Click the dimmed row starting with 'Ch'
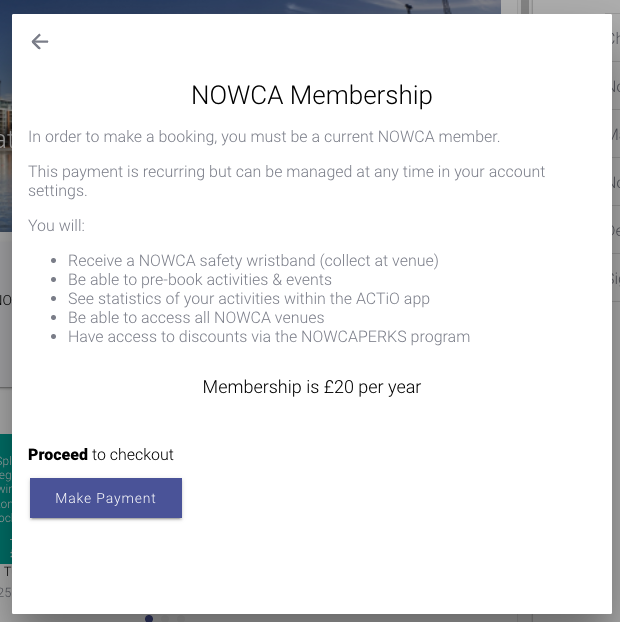620x622 pixels. tap(614, 38)
